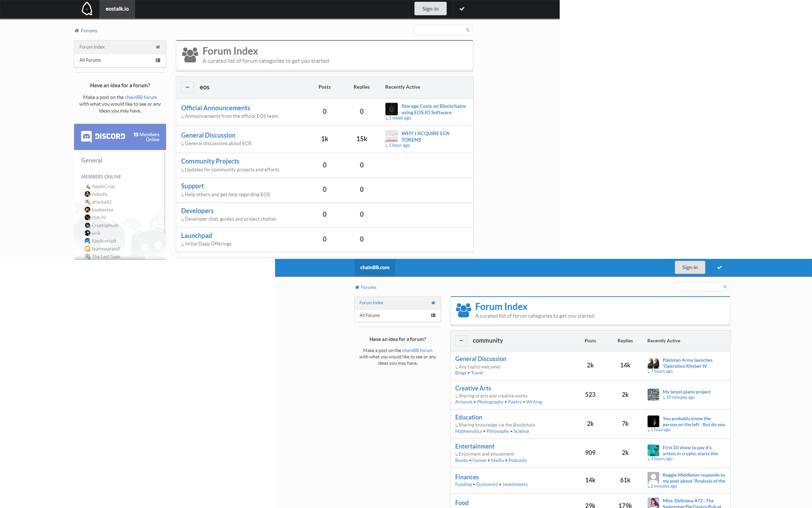
Task: Select All Forums in the chainBB sidebar menu
Action: (x=397, y=315)
